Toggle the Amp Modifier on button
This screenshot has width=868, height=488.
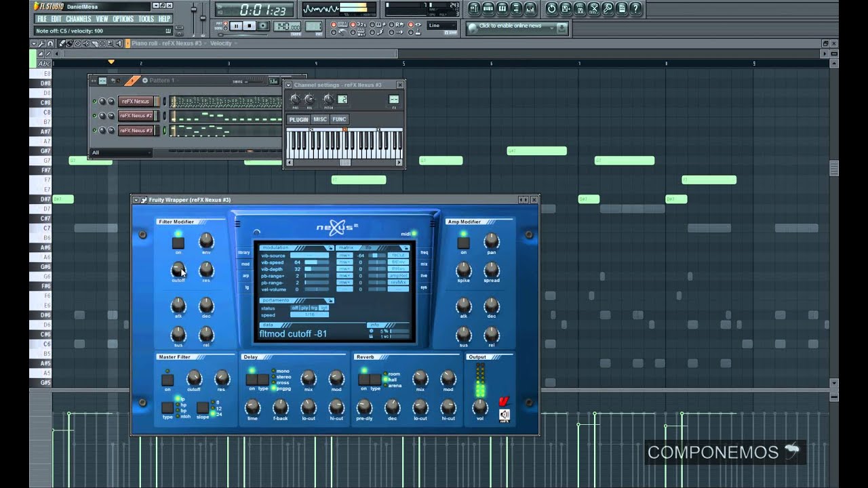pyautogui.click(x=463, y=243)
